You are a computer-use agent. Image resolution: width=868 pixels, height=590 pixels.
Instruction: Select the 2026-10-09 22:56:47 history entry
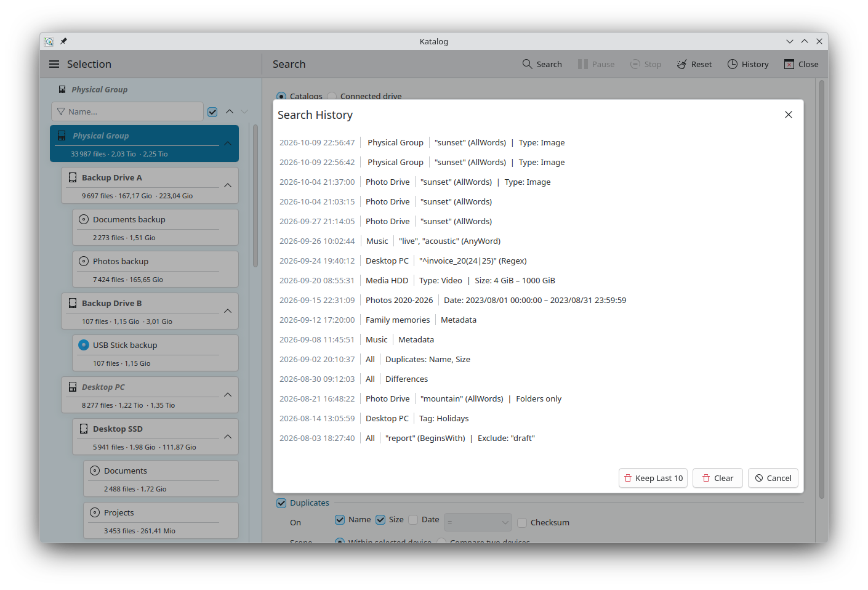(538, 142)
